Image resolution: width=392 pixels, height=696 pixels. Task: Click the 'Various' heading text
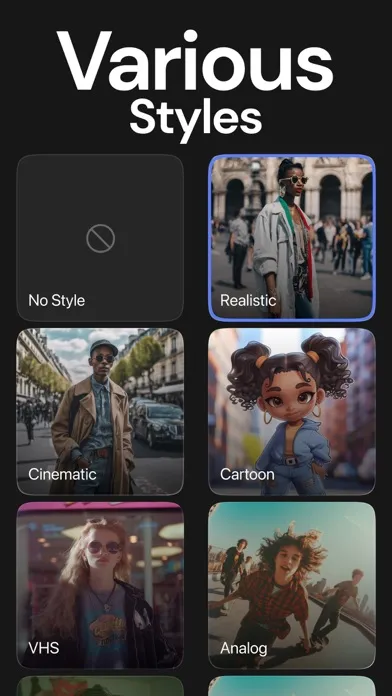coord(195,61)
